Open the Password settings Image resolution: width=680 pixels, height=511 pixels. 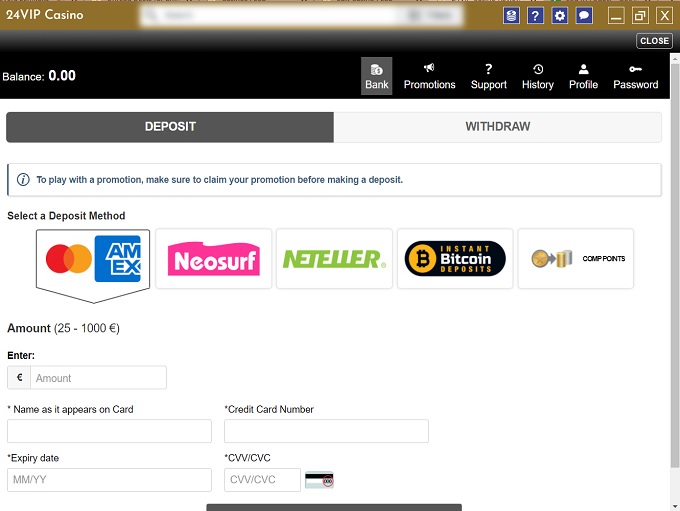click(x=635, y=76)
